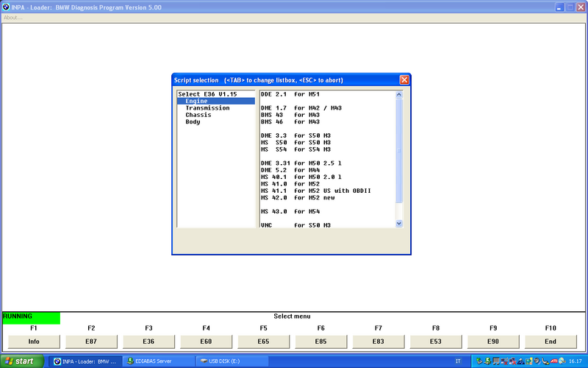Viewport: 588px width, 368px height.
Task: Select Body in the E36 list
Action: 193,121
